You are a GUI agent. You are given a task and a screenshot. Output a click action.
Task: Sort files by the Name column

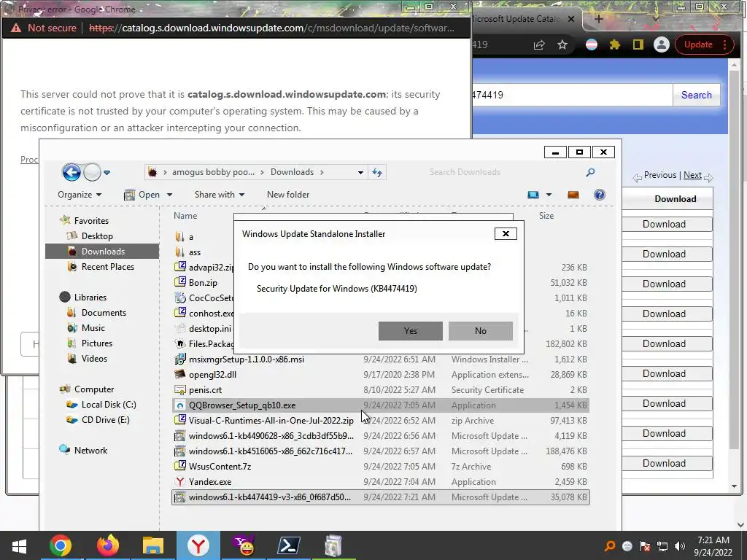(x=185, y=216)
